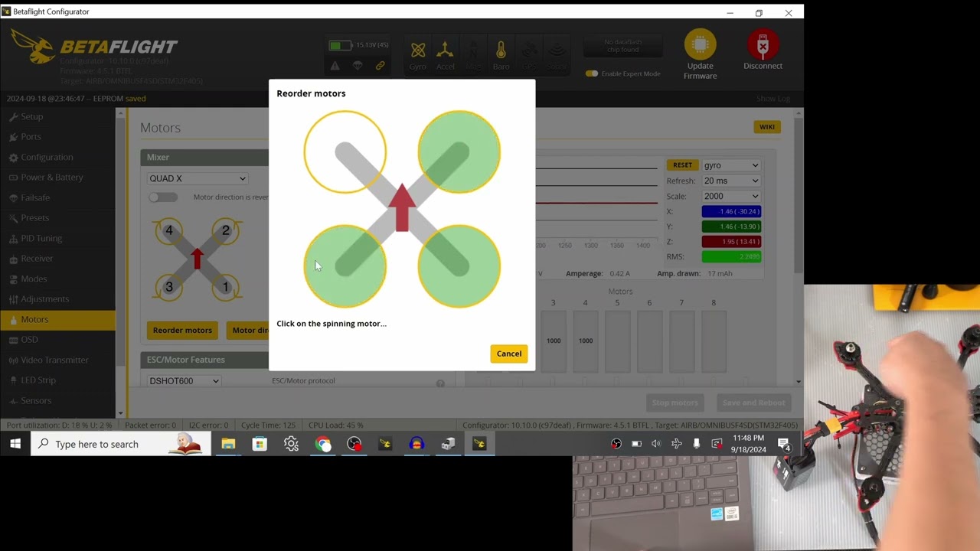Click the graph RESET button

[682, 165]
